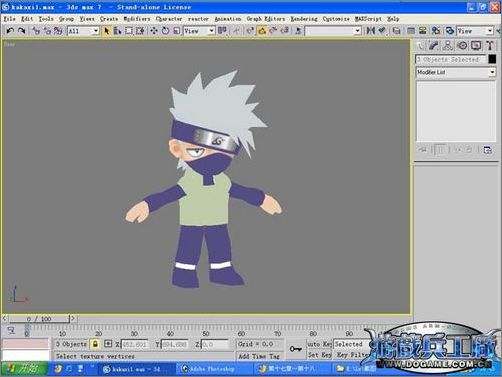Open the Mini Curve Editor icon
This screenshot has height=377, width=502.
pyautogui.click(x=11, y=331)
